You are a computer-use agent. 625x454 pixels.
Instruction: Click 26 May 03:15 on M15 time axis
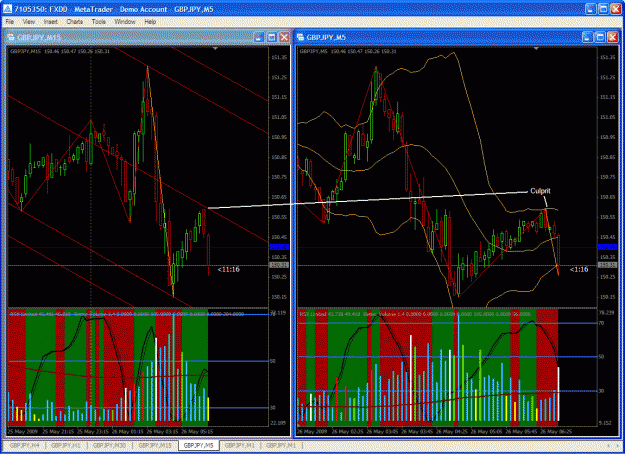pos(162,432)
